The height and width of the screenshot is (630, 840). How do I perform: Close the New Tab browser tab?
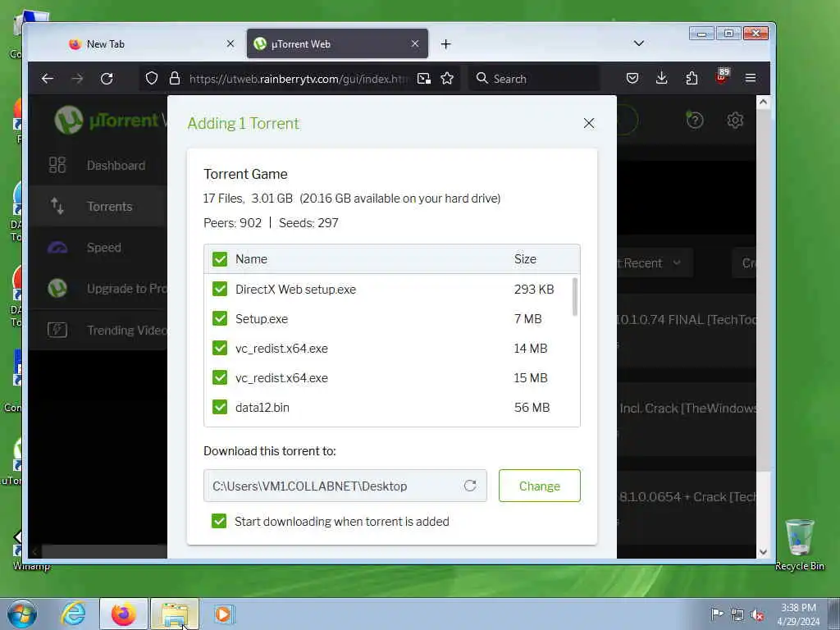pyautogui.click(x=231, y=43)
